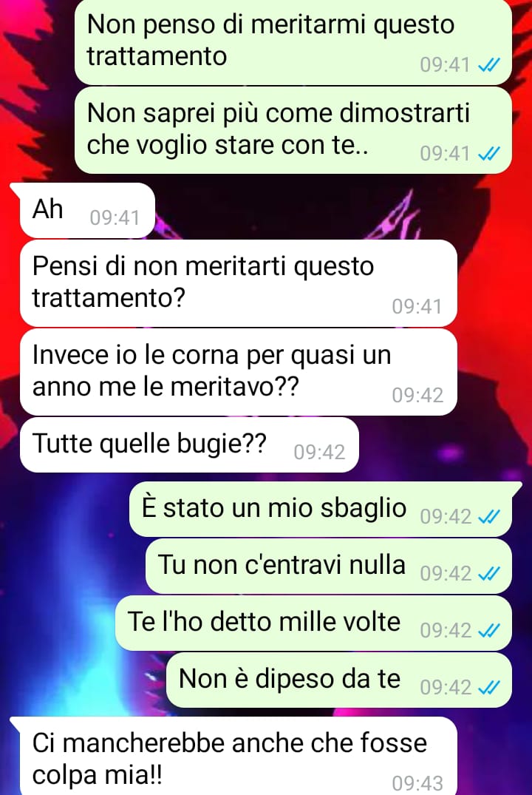Tap the 09:43 timestamp on the last message
The height and width of the screenshot is (795, 532).
pos(418,783)
